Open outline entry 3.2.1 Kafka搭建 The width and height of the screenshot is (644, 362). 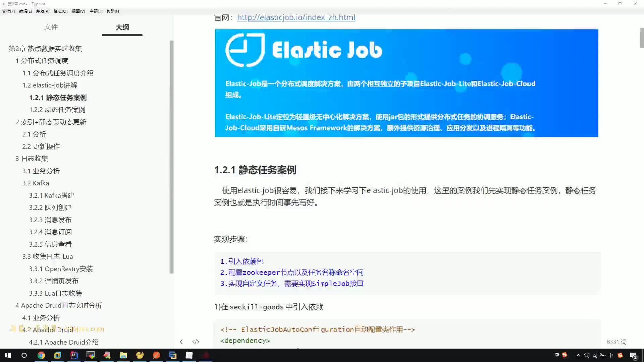pos(52,195)
